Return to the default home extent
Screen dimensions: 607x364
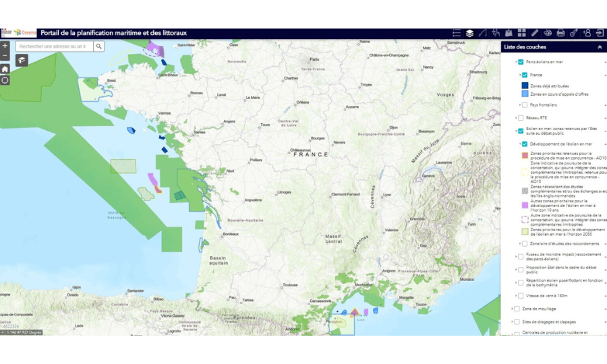point(5,69)
